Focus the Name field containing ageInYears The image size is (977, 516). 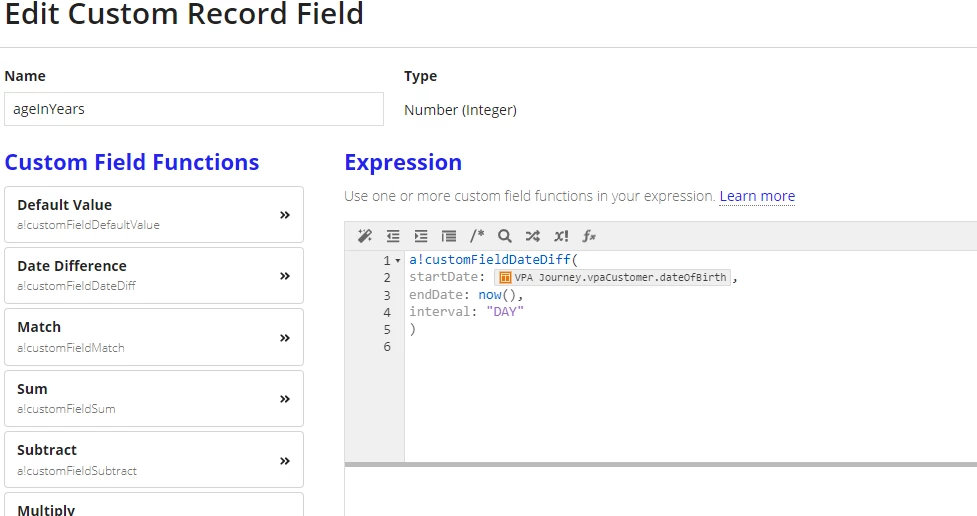pos(194,109)
